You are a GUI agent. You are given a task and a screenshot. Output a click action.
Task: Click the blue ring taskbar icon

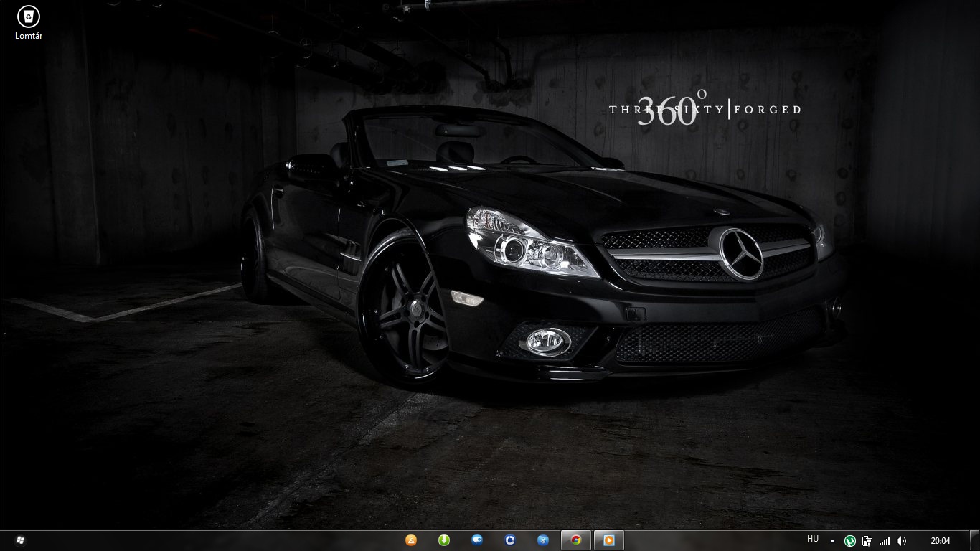click(510, 540)
